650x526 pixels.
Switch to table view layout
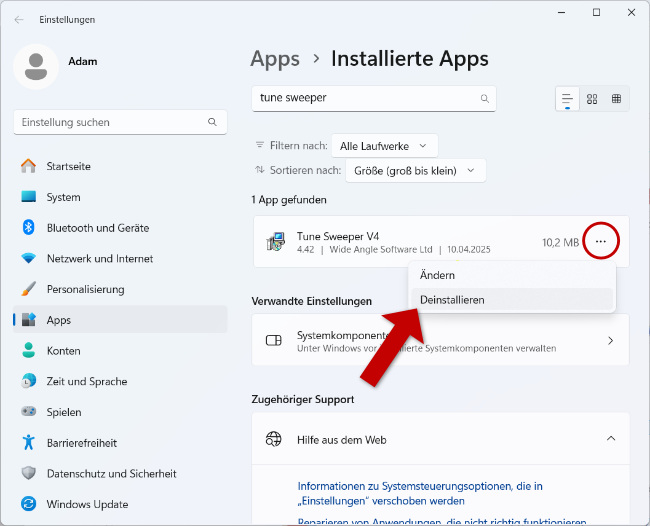coord(616,99)
